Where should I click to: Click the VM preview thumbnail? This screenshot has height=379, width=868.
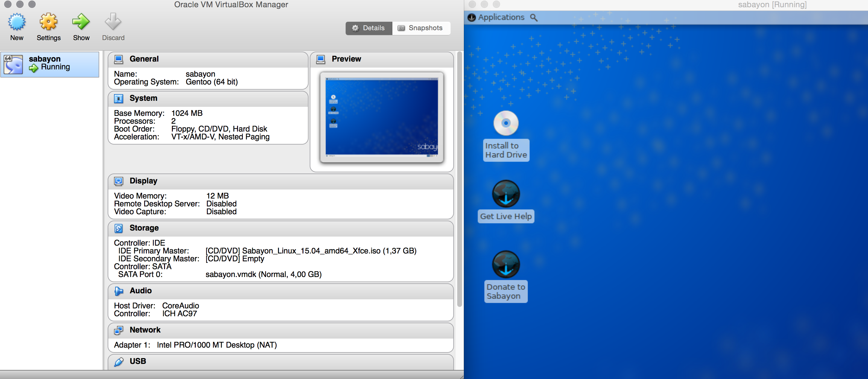(x=382, y=117)
